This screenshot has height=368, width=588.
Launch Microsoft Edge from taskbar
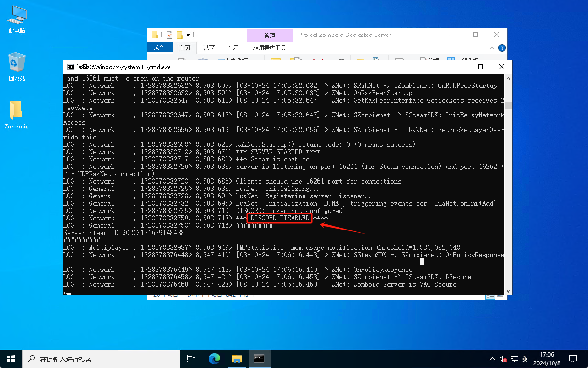(x=214, y=359)
